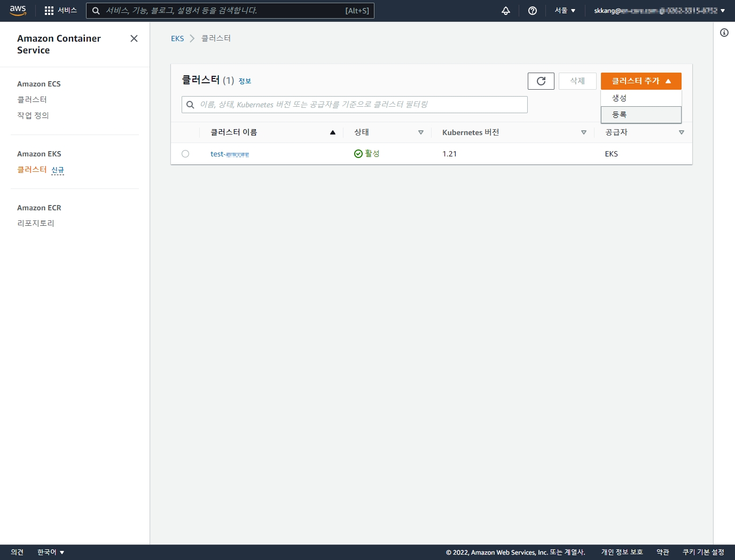Open the 정보 link next to 클러스터
The width and height of the screenshot is (735, 560).
point(245,81)
